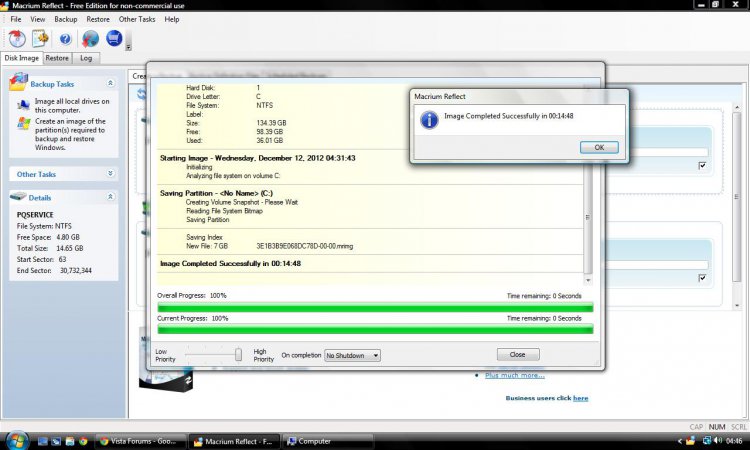
Task: Open the Help menu
Action: click(172, 19)
